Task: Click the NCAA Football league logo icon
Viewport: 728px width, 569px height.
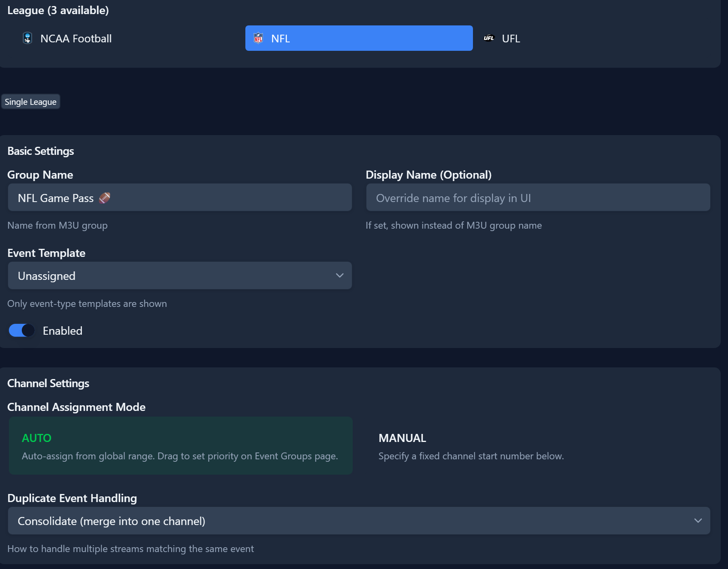Action: tap(27, 38)
